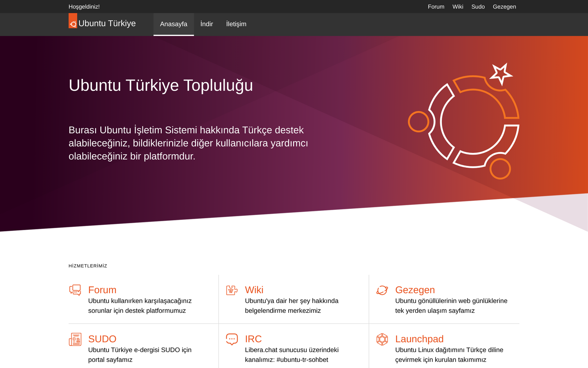Click the Gezegen planet icon
This screenshot has height=368, width=588.
[382, 290]
